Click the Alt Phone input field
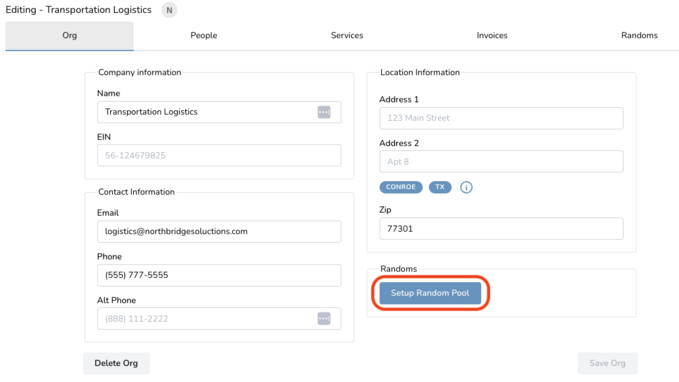679x382 pixels. (x=219, y=319)
